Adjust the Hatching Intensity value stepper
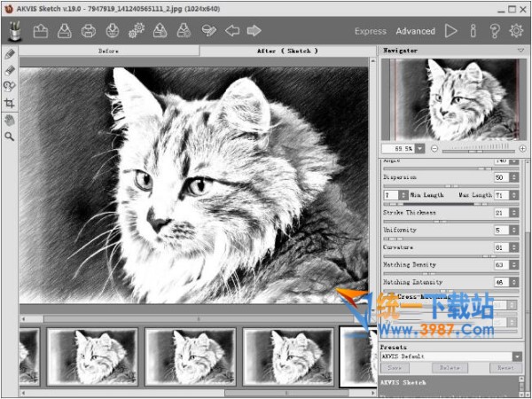 [514, 282]
